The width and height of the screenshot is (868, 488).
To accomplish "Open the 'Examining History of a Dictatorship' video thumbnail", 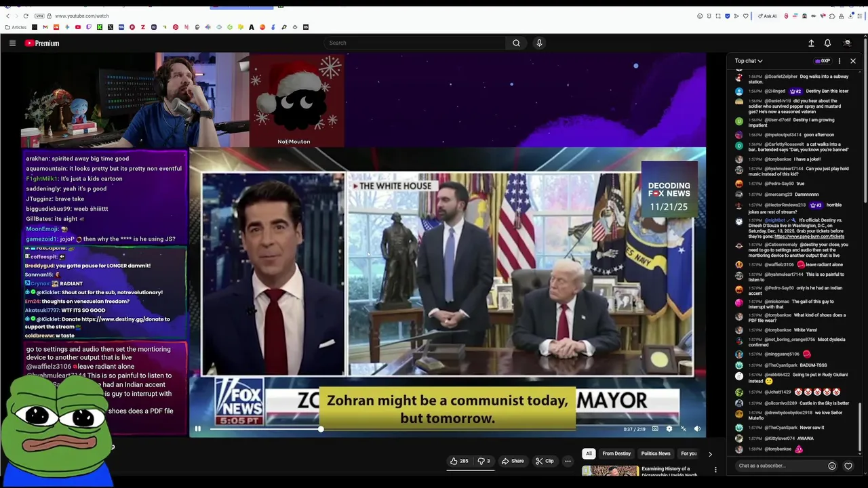I will (x=610, y=470).
